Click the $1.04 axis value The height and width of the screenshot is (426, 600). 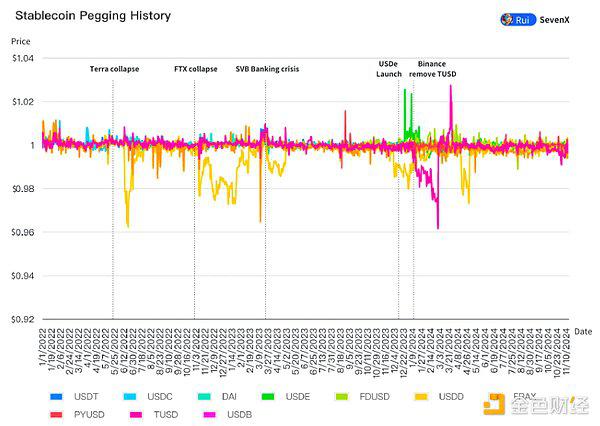point(23,58)
